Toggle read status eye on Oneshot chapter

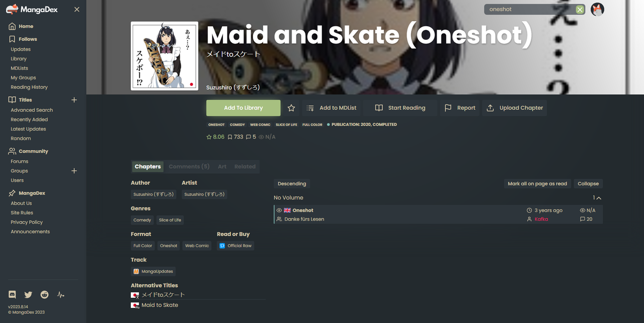279,210
